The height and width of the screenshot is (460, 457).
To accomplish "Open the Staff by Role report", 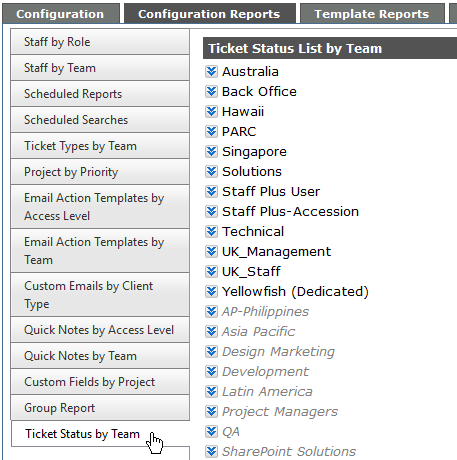I will click(100, 42).
